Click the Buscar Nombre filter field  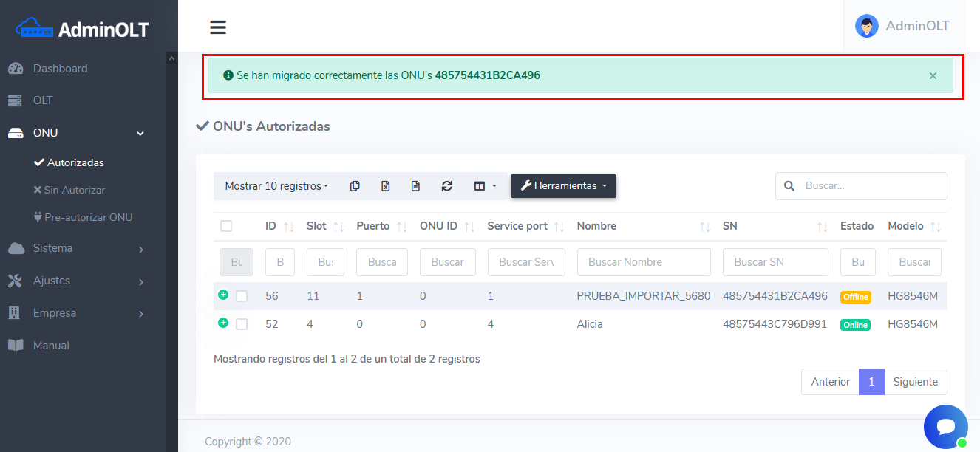pyautogui.click(x=643, y=262)
